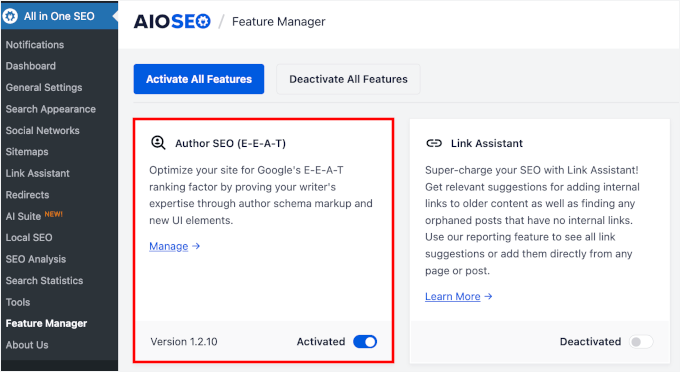680x372 pixels.
Task: Open AI Suite menu item
Action: [x=23, y=216]
